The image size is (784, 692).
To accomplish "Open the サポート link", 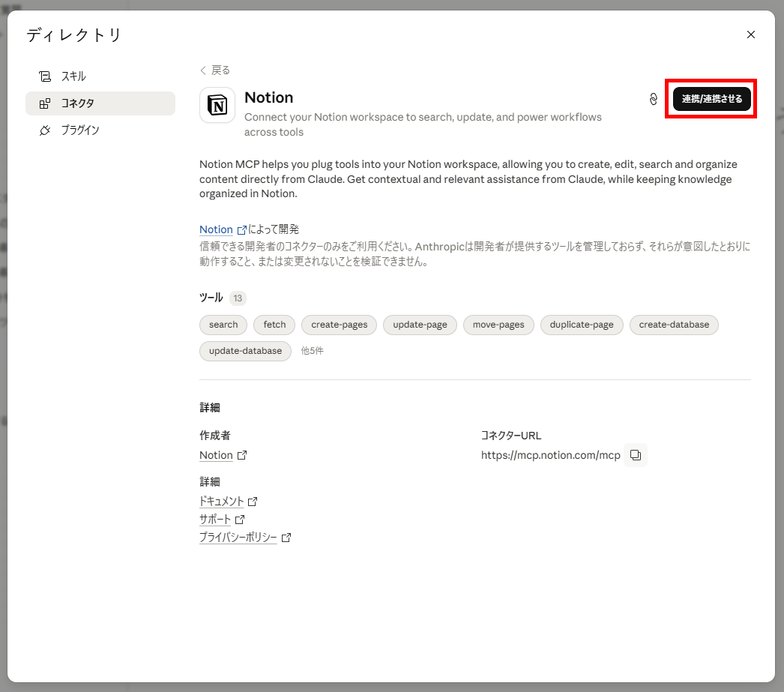I will point(215,519).
